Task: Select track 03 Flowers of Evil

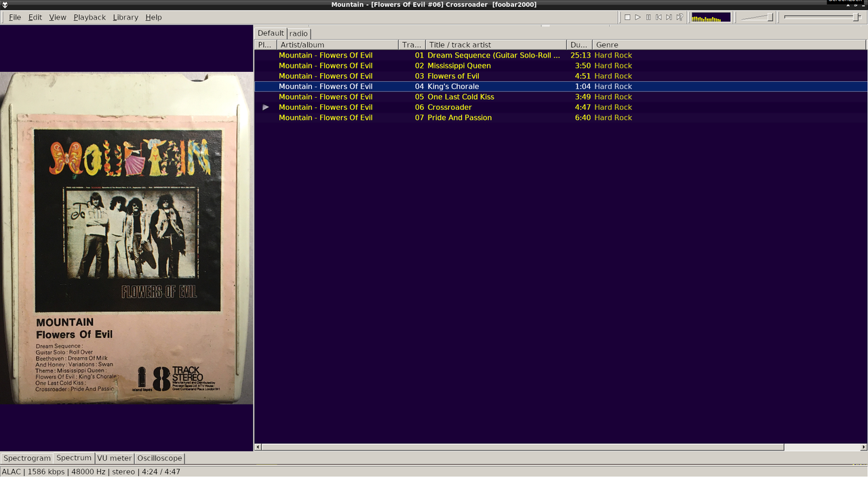Action: [561, 76]
